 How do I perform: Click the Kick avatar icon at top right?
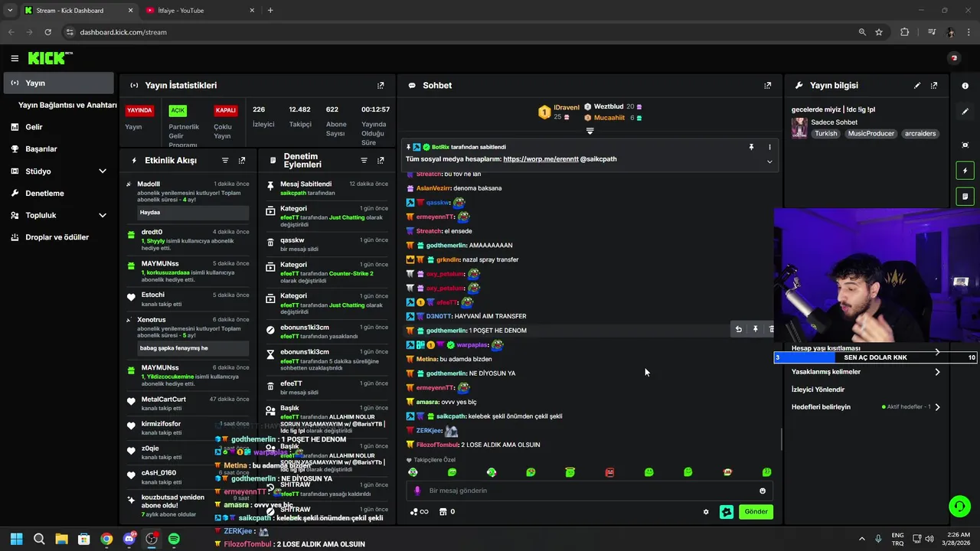click(x=953, y=58)
